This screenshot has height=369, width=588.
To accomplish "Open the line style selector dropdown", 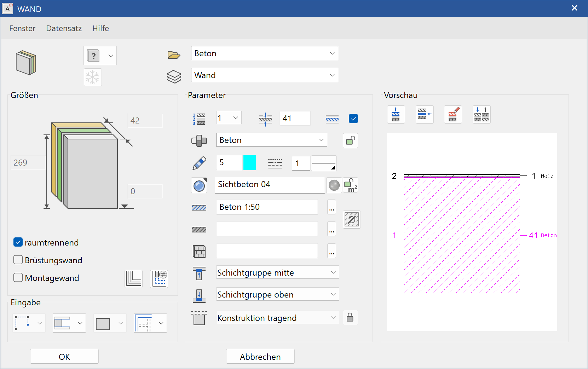I will coord(324,163).
